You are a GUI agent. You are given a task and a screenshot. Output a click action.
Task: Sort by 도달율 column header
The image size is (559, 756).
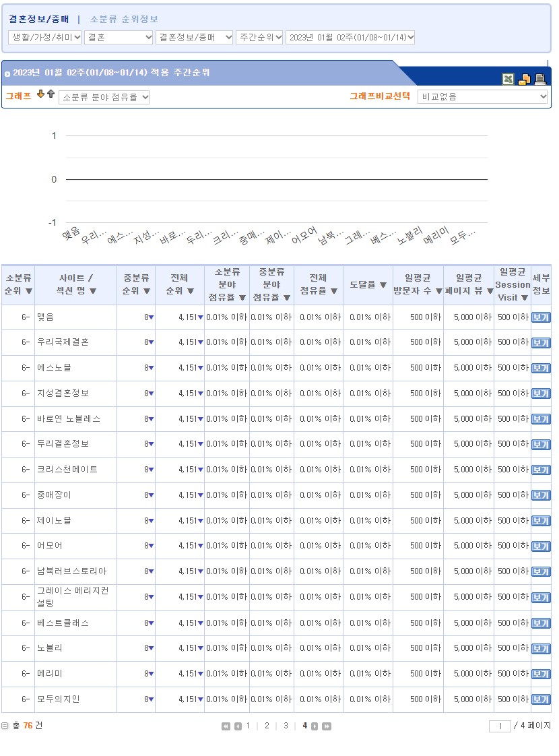tap(368, 285)
